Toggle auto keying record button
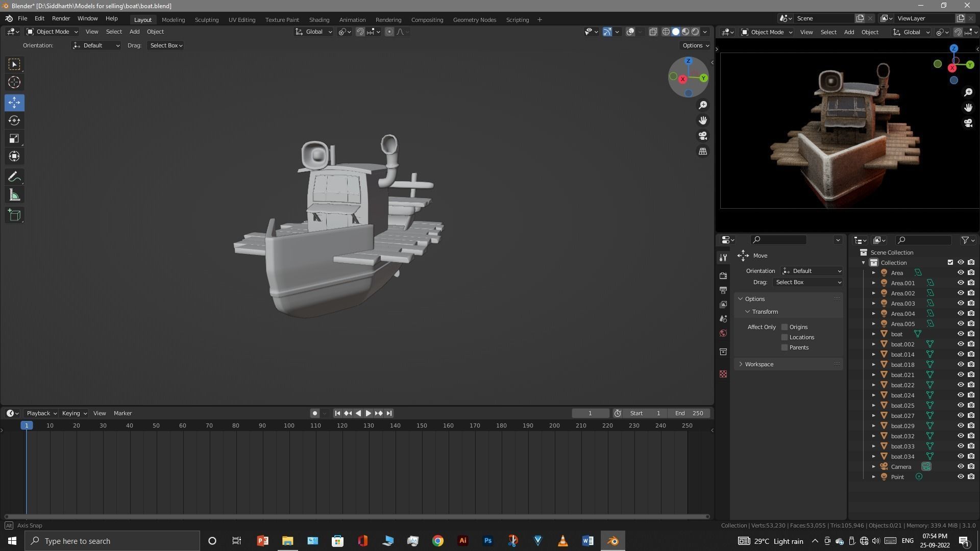This screenshot has height=551, width=980. pos(315,413)
